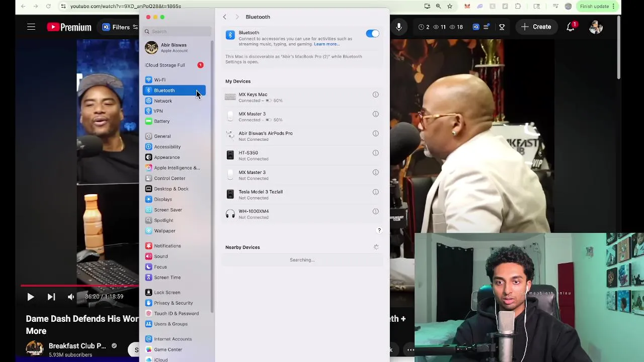
Task: Open Desktop & Dock settings
Action: coord(174,189)
